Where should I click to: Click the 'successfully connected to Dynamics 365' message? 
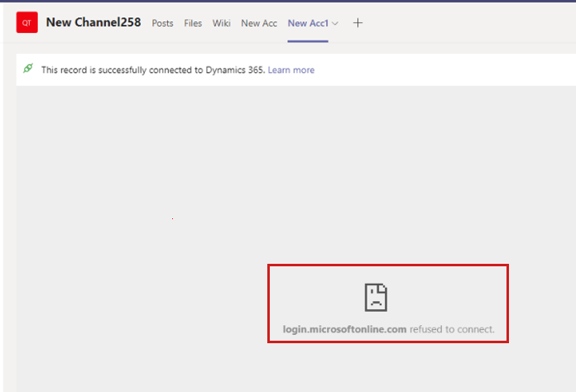coord(153,69)
